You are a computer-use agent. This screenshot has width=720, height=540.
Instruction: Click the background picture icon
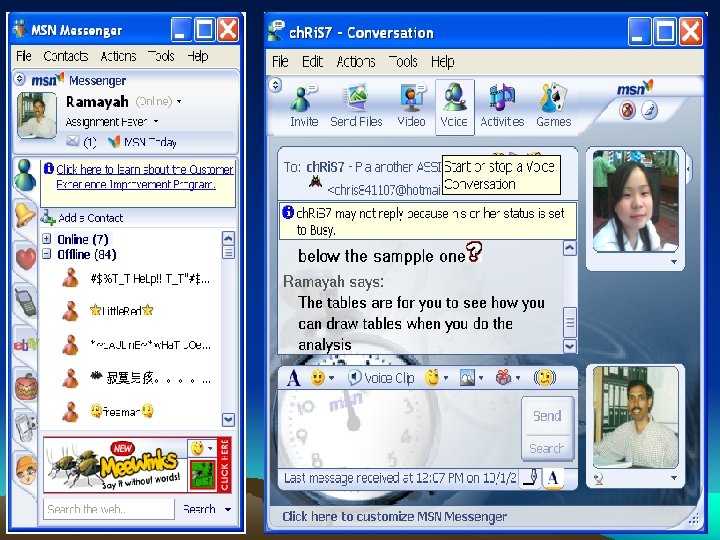coord(467,378)
